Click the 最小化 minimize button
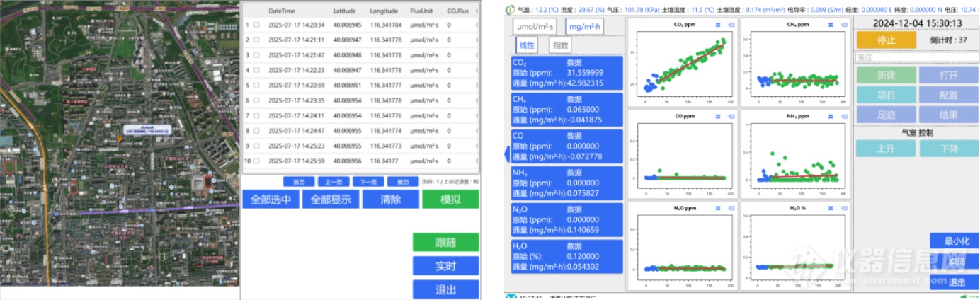 (955, 241)
